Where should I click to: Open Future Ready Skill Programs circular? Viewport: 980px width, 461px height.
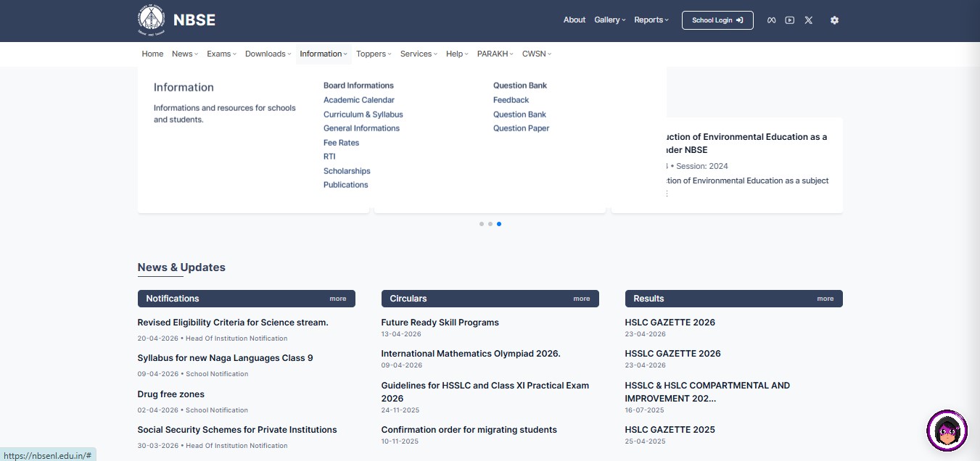tap(440, 323)
